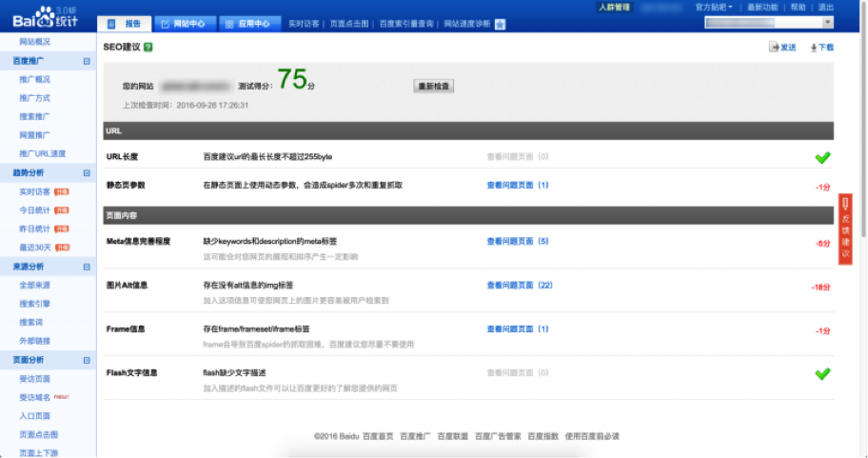
Task: Click the green checkmark in URL长度 row
Action: 822,157
